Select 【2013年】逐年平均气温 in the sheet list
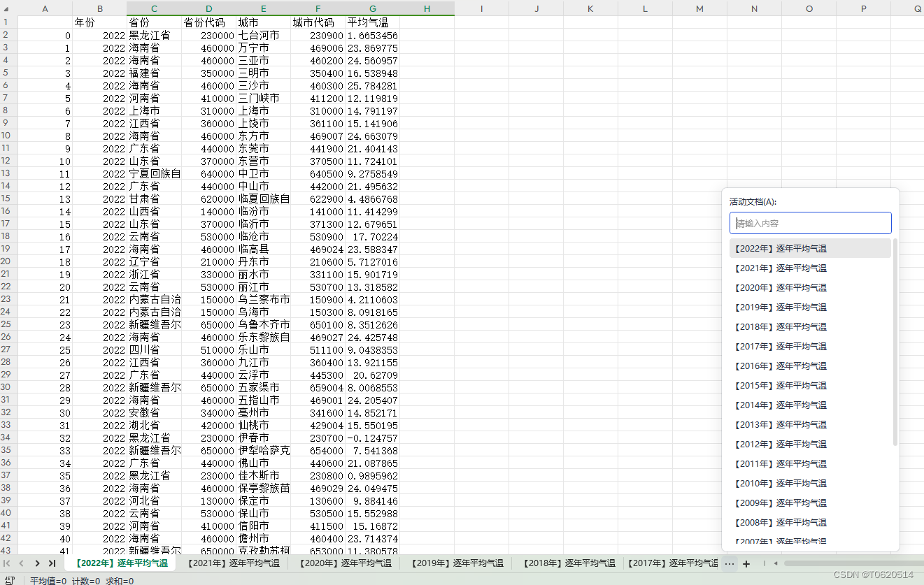Screen dimensions: 924x585 (811, 424)
